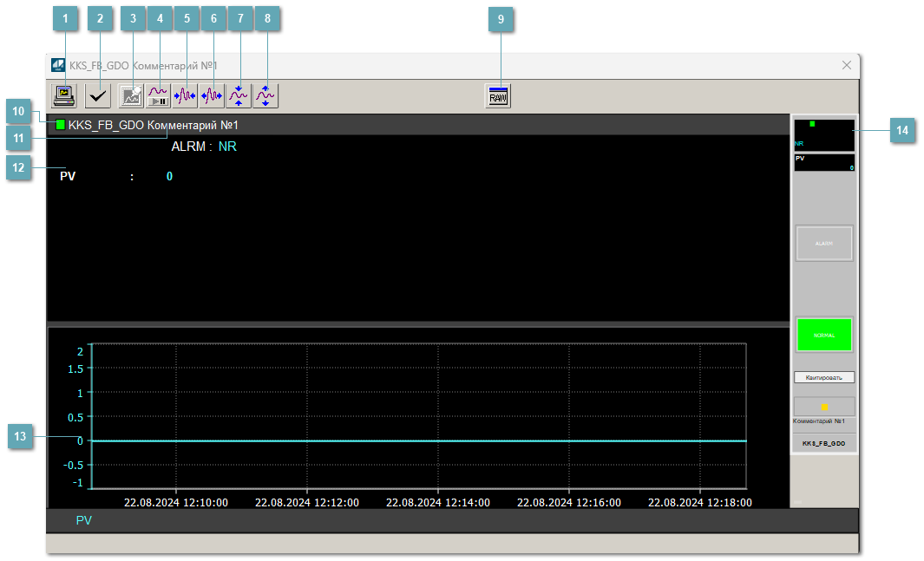
Task: Close the KKS_FB_GDO window
Action: click(847, 65)
